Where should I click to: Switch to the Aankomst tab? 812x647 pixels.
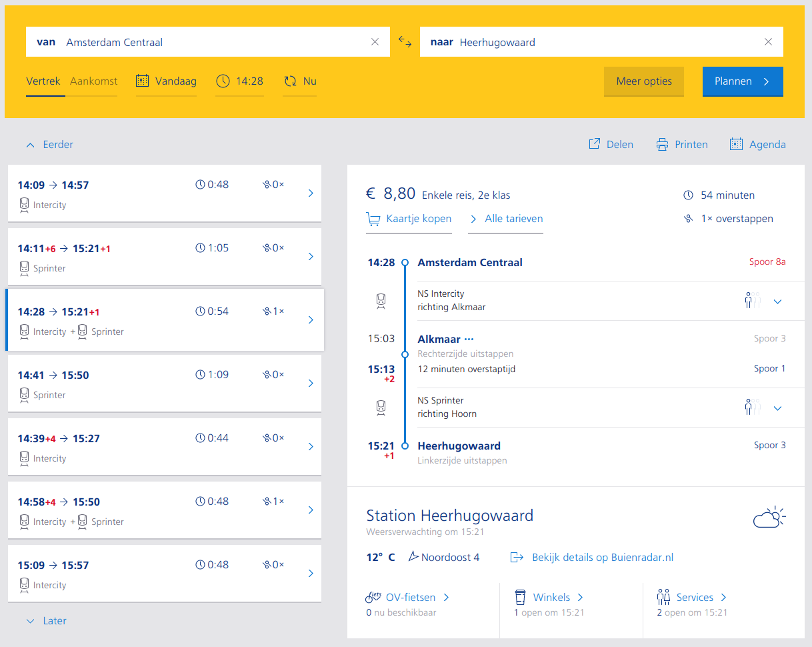pyautogui.click(x=93, y=81)
